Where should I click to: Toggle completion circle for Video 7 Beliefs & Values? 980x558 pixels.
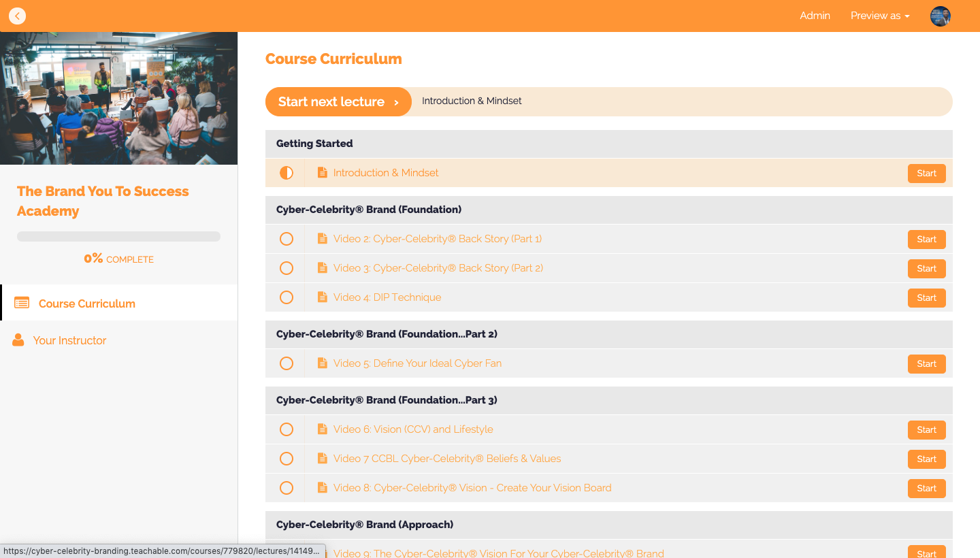pos(287,459)
